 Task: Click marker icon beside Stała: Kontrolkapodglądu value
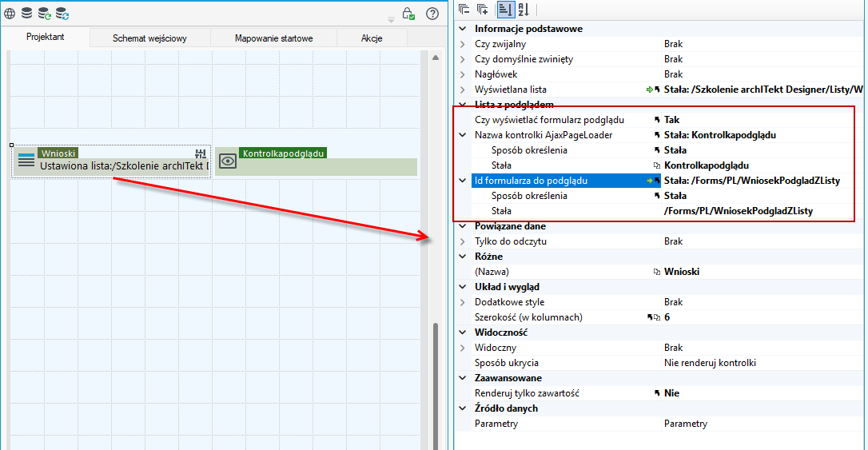pyautogui.click(x=657, y=135)
